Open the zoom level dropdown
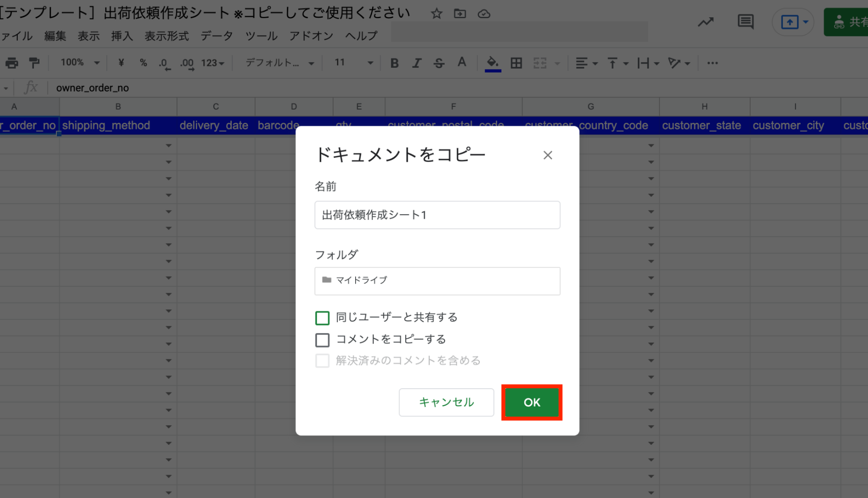 (x=78, y=62)
